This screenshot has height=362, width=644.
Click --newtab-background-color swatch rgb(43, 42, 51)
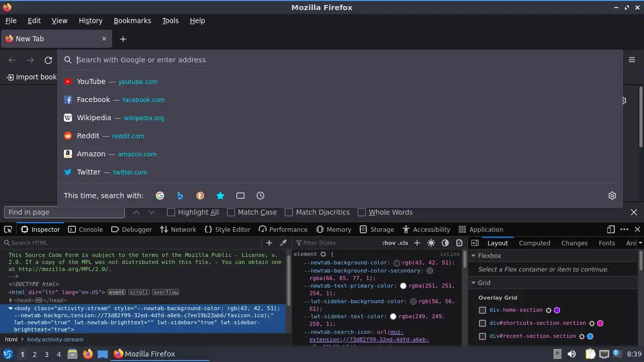pyautogui.click(x=397, y=263)
